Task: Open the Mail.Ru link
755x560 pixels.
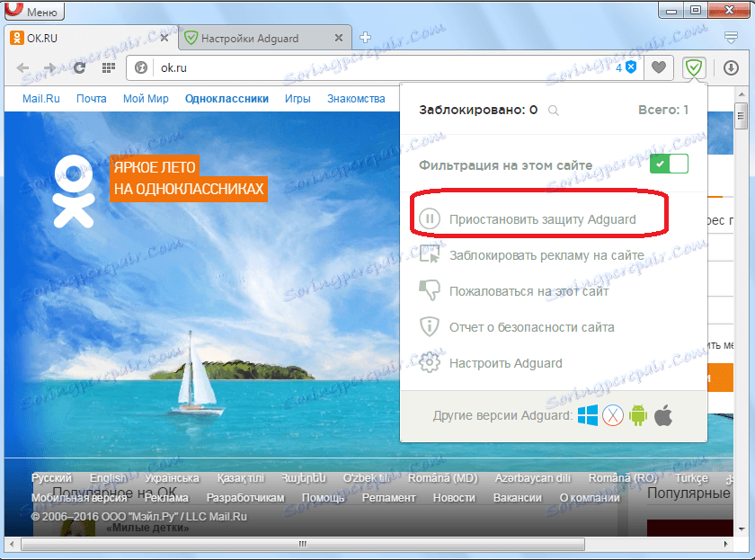Action: point(41,99)
